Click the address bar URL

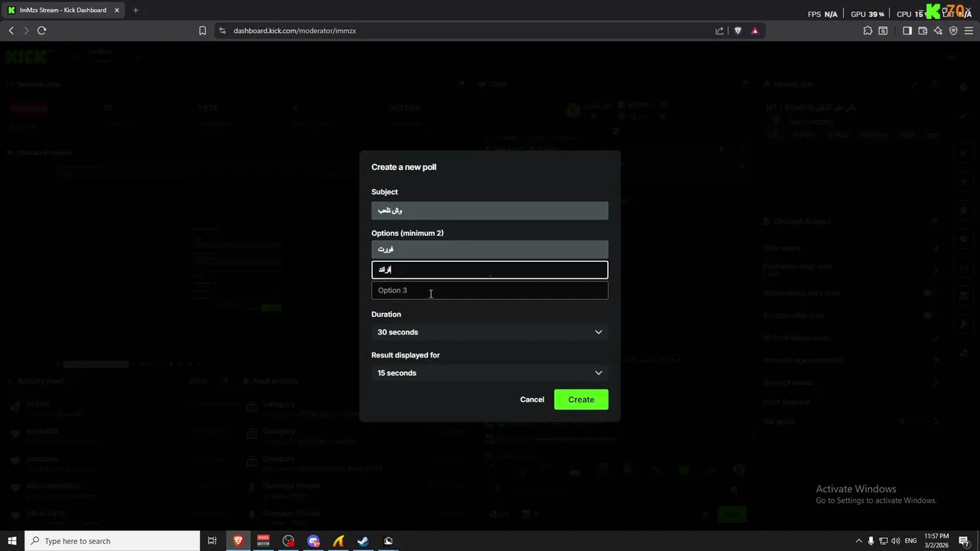click(x=295, y=31)
